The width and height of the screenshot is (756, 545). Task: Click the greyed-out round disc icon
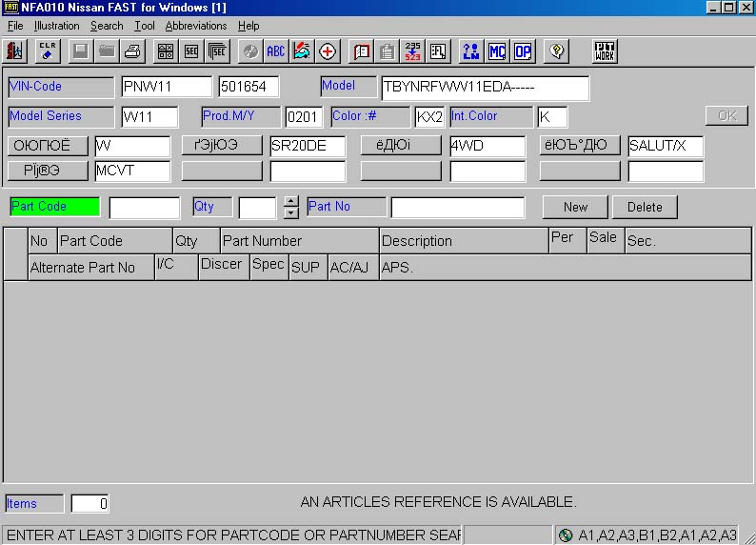click(x=250, y=51)
